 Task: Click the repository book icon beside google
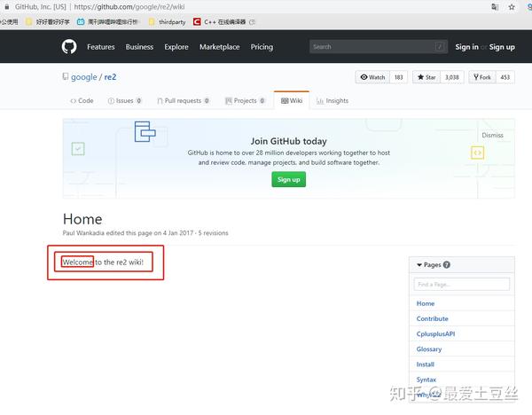click(x=66, y=76)
